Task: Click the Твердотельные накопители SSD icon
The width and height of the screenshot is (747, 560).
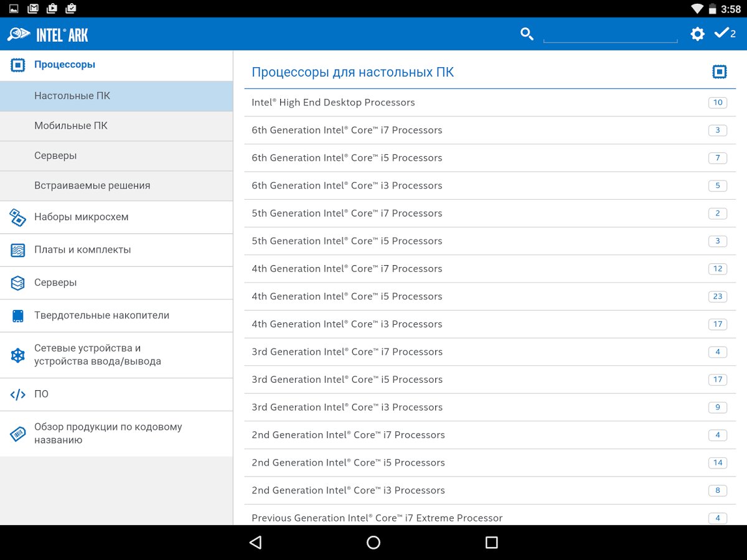Action: point(18,315)
